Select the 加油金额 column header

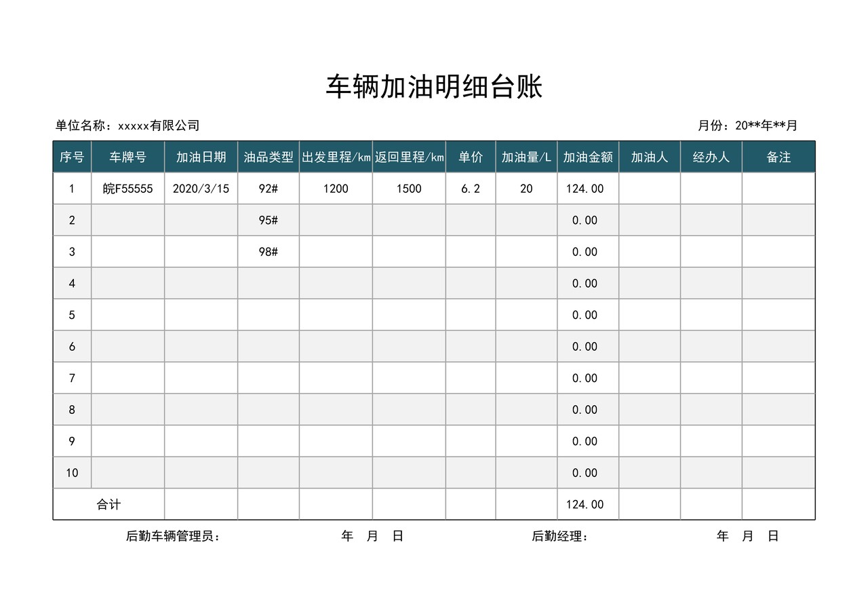(587, 156)
